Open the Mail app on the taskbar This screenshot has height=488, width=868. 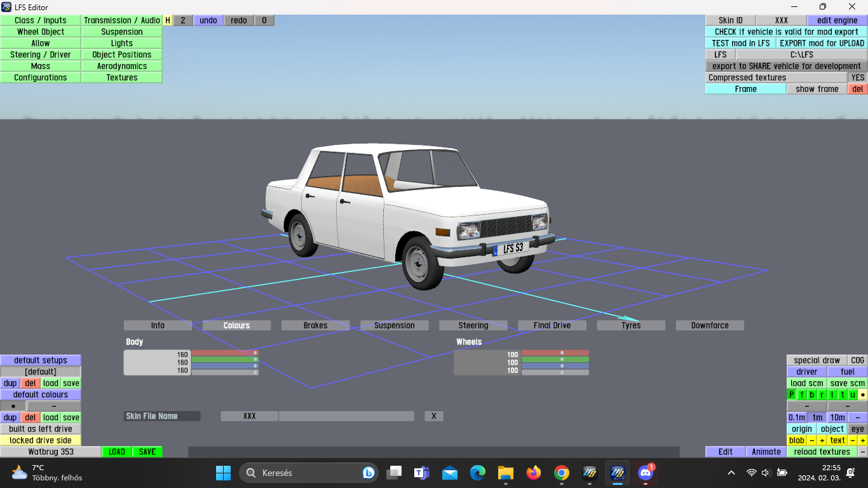[451, 473]
